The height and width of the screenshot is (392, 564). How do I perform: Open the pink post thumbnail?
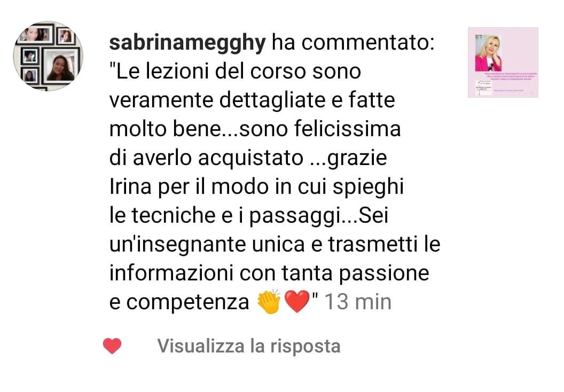tap(503, 62)
